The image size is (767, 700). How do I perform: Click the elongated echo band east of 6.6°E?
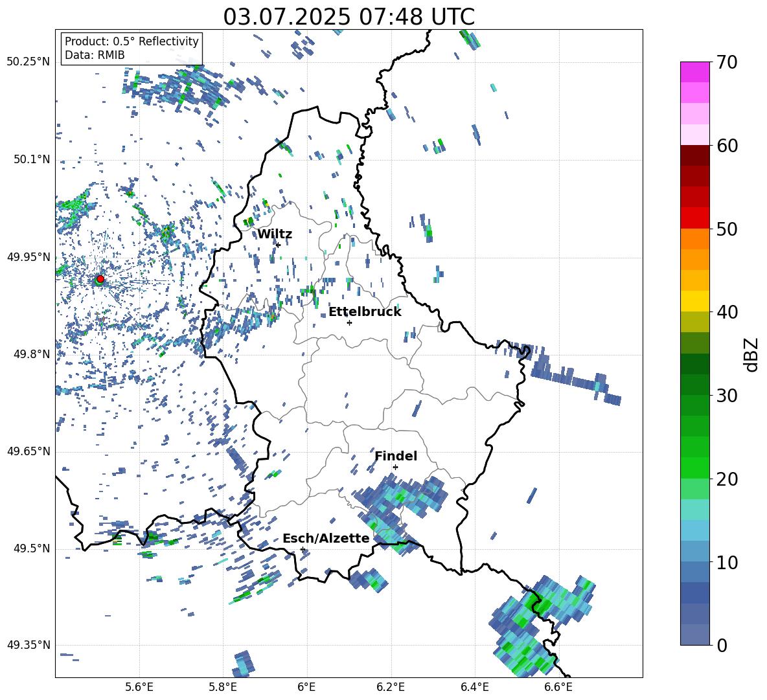pyautogui.click(x=577, y=378)
